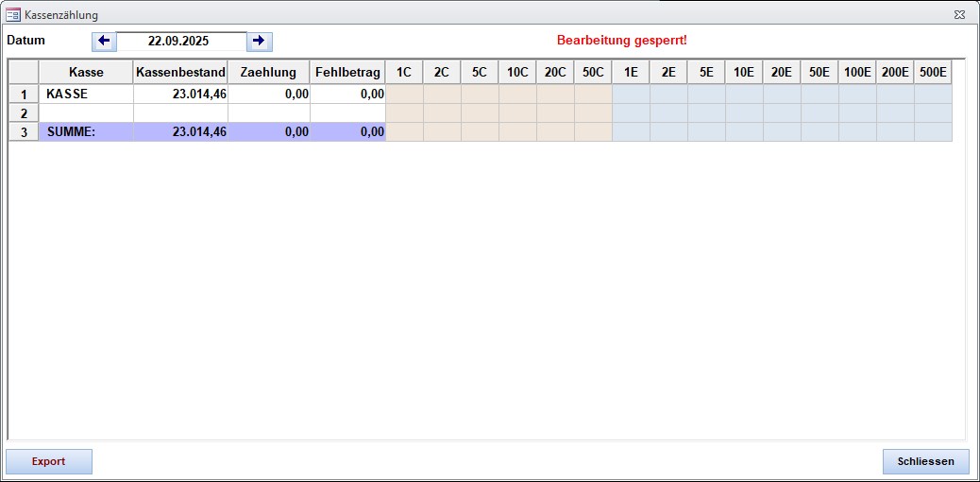This screenshot has width=980, height=482.
Task: Click the KASSE cell in row 1
Action: (86, 95)
